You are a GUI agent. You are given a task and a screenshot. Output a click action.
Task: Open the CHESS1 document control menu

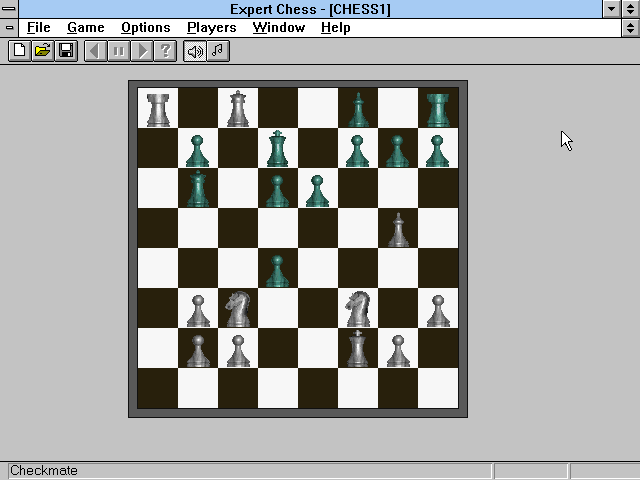point(9,28)
